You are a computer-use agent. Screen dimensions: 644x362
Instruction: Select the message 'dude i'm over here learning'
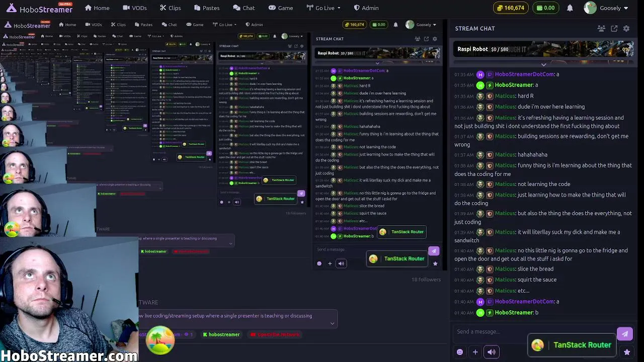tap(551, 107)
